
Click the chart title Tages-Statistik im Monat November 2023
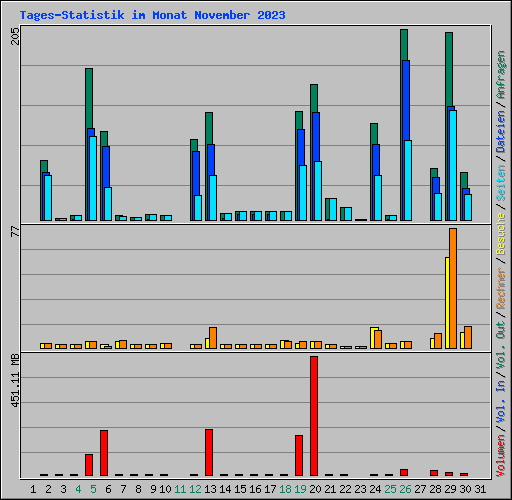click(152, 15)
